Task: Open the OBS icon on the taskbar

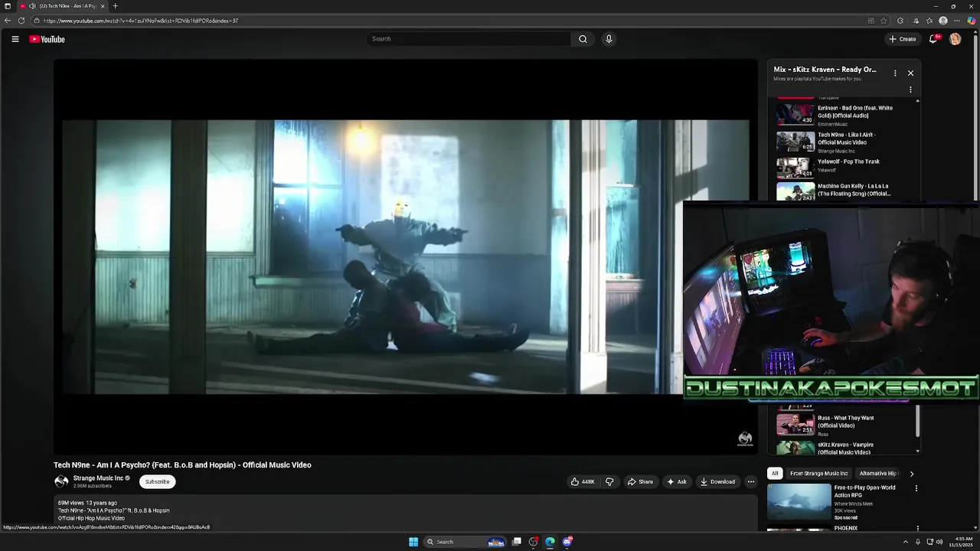Action: coord(534,542)
